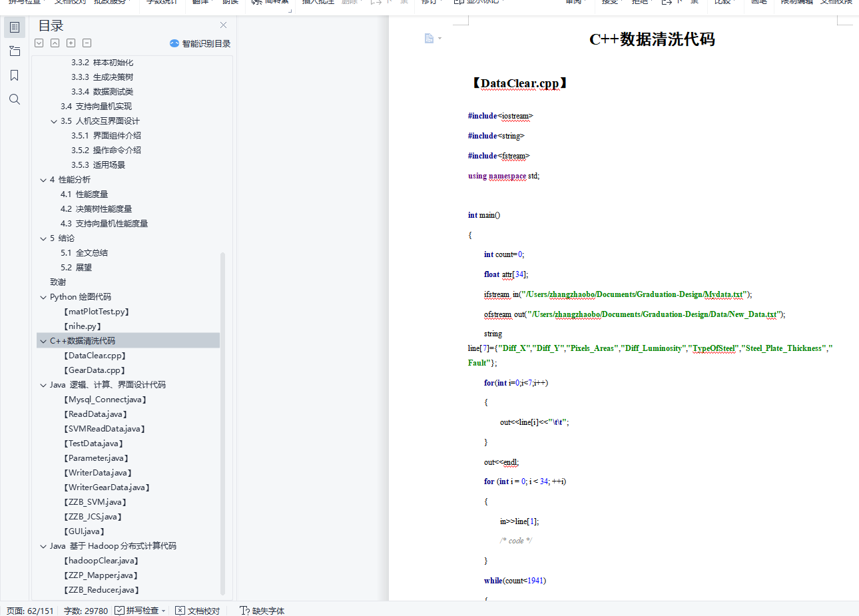Select 【Parameter.java】 in the outline
Screen dimensions: 859x616
pyautogui.click(x=96, y=458)
